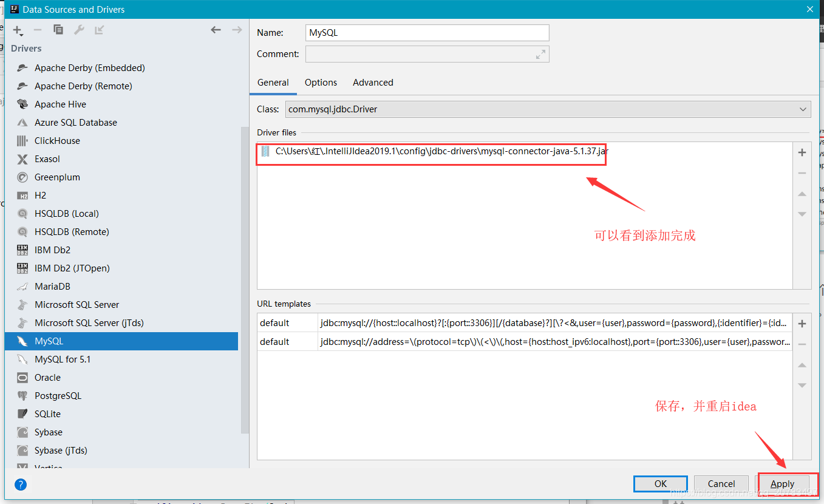824x504 pixels.
Task: Move URL template up with the up arrow
Action: [802, 365]
